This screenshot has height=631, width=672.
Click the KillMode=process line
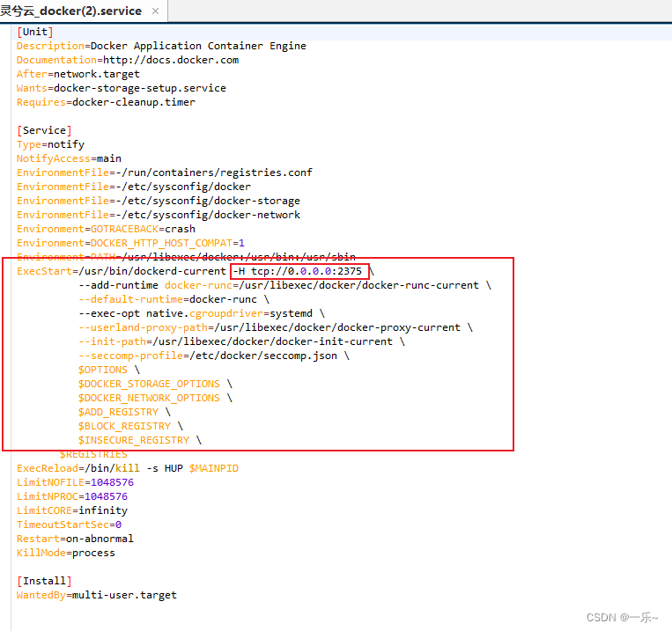tap(66, 554)
